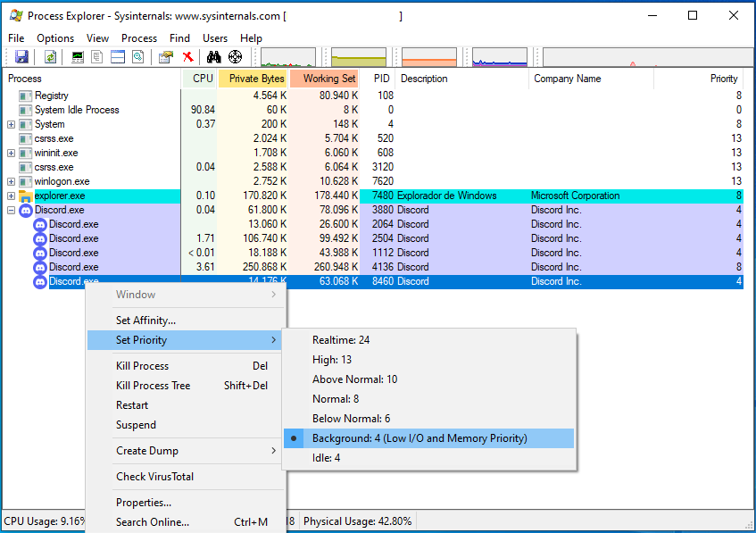Collapse the Discord.exe process tree
The width and height of the screenshot is (756, 533).
tap(11, 210)
